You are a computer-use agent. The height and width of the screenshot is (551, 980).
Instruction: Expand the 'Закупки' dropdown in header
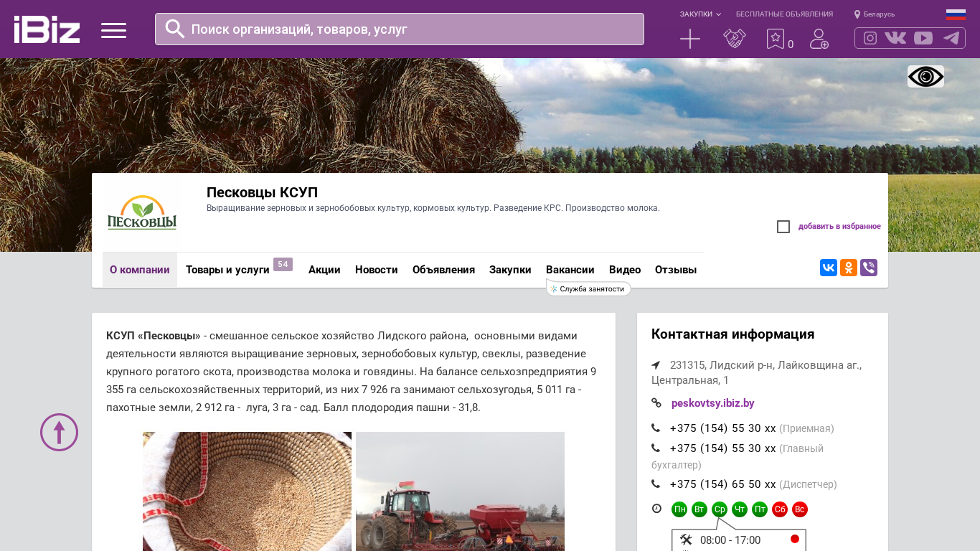700,14
